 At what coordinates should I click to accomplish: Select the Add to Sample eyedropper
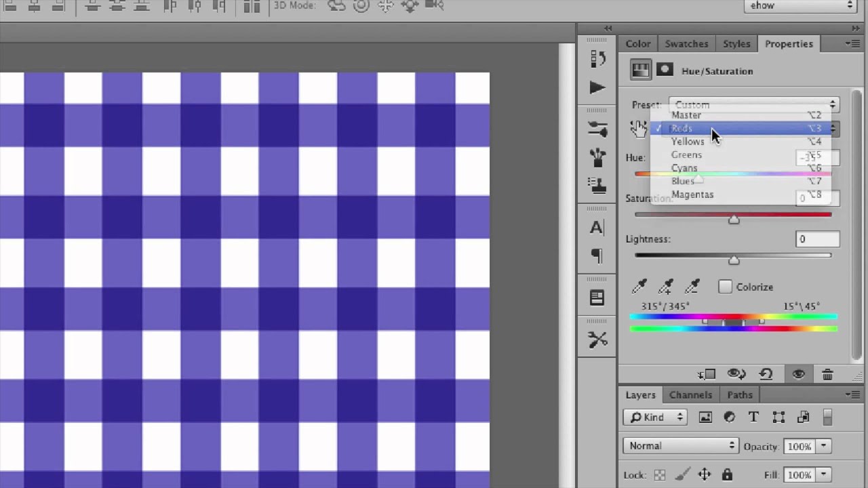click(x=666, y=287)
